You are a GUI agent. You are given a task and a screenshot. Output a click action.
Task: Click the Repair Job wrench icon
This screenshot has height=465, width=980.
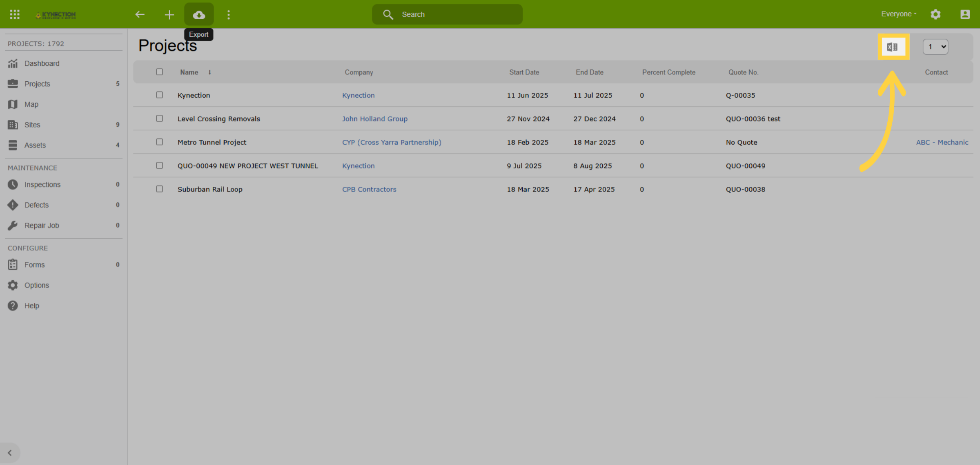[x=13, y=225]
